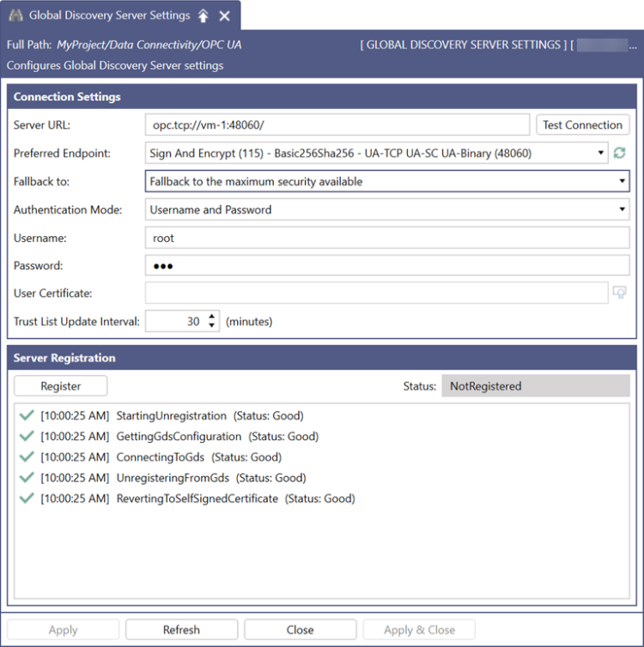Screen dimensions: 644x647
Task: Click into the Server URL field
Action: coord(337,125)
